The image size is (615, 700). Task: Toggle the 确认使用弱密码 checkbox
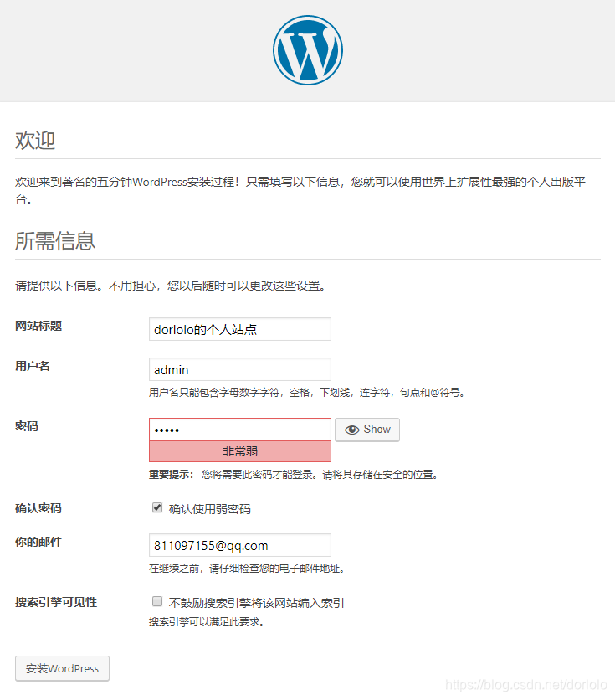[157, 507]
